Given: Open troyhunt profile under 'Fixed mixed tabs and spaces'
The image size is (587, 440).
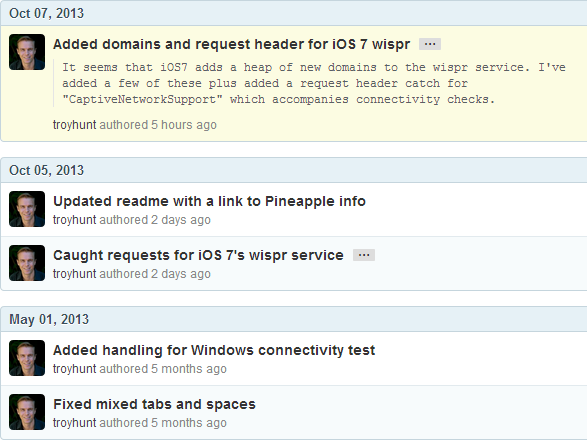Looking at the screenshot, I should (x=74, y=423).
